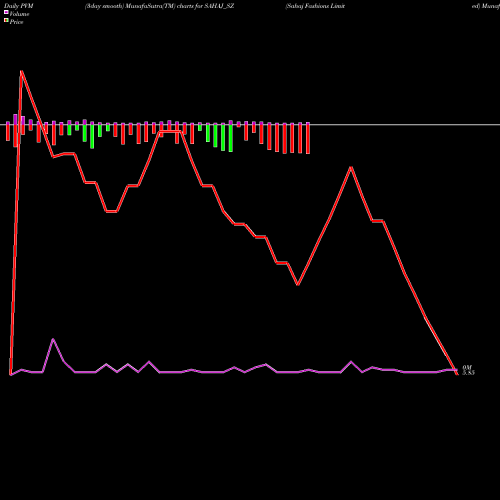Click the Sahaj Fashions Limit title text
The height and width of the screenshot is (500, 500).
(315, 6)
